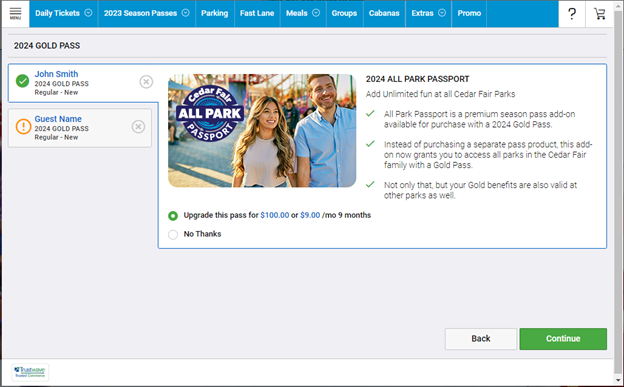Remove Guest Name pass with X icon
The image size is (624, 387).
138,127
